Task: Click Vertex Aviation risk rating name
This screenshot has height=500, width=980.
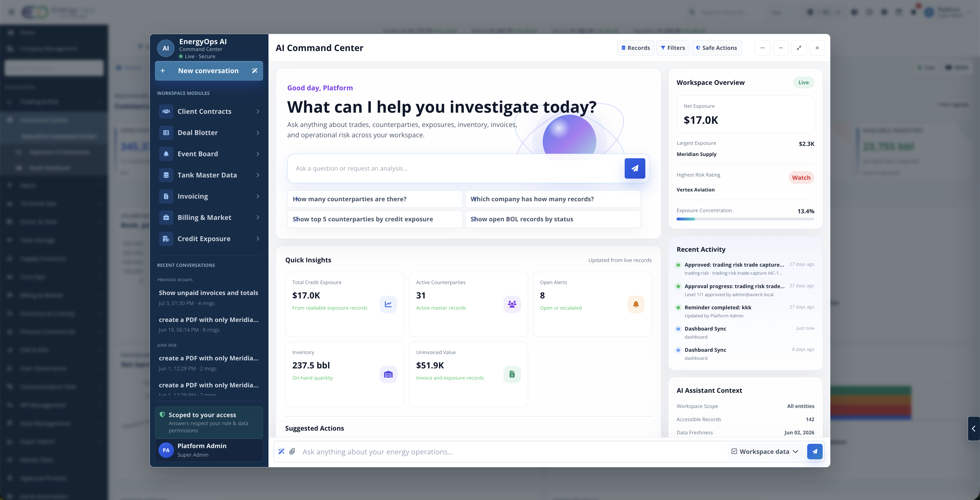Action: pyautogui.click(x=695, y=190)
